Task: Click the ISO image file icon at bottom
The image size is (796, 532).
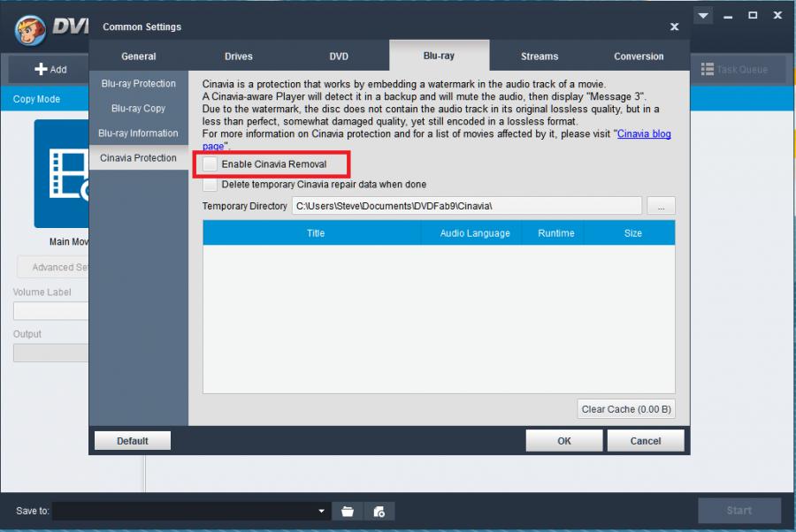Action: pyautogui.click(x=379, y=511)
